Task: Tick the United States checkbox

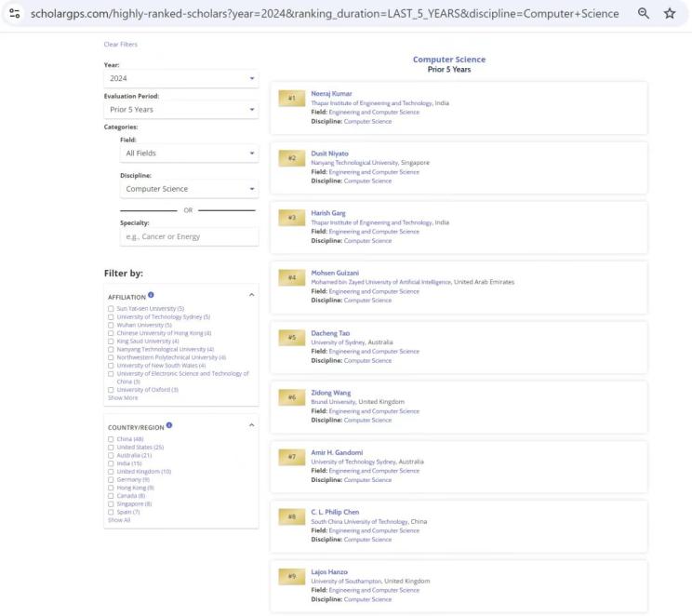Action: click(111, 448)
